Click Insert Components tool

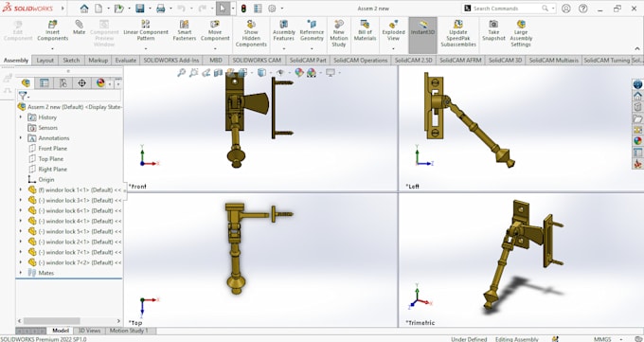pos(53,31)
